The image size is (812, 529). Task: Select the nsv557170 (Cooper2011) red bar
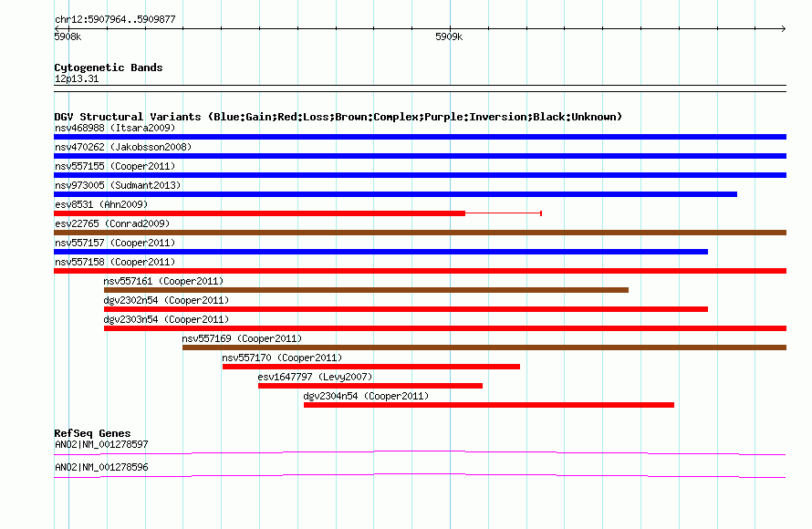click(x=370, y=367)
